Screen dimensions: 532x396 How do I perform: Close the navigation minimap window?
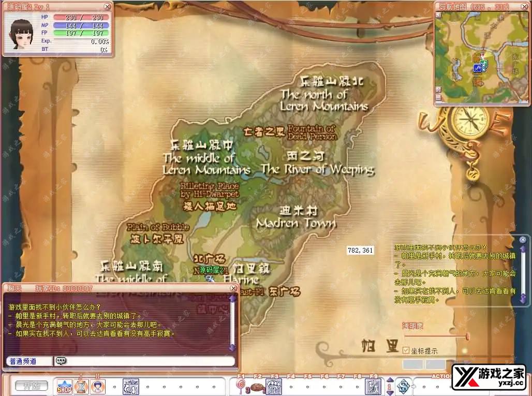pyautogui.click(x=525, y=6)
